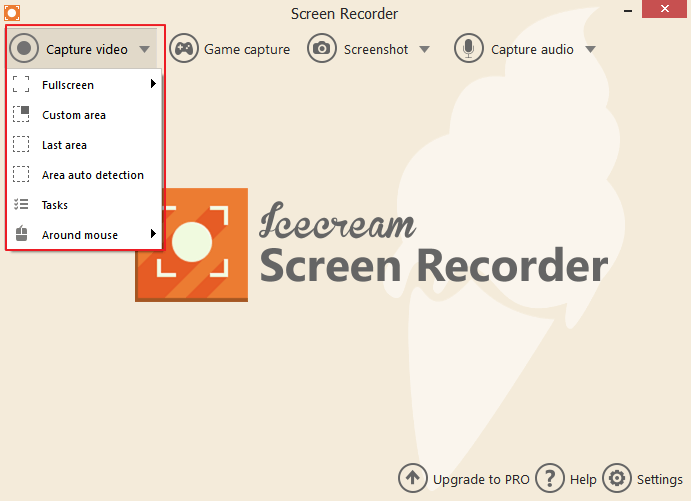Click the Last area dashed icon
Viewport: 691px width, 501px height.
pyautogui.click(x=21, y=144)
